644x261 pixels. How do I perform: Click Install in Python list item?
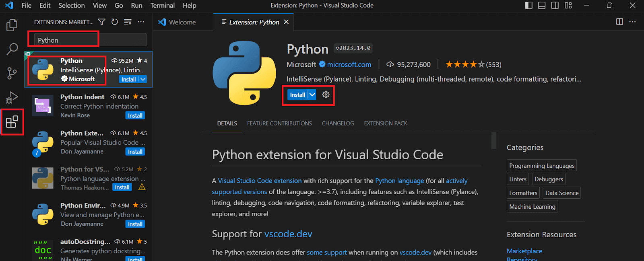pyautogui.click(x=128, y=79)
